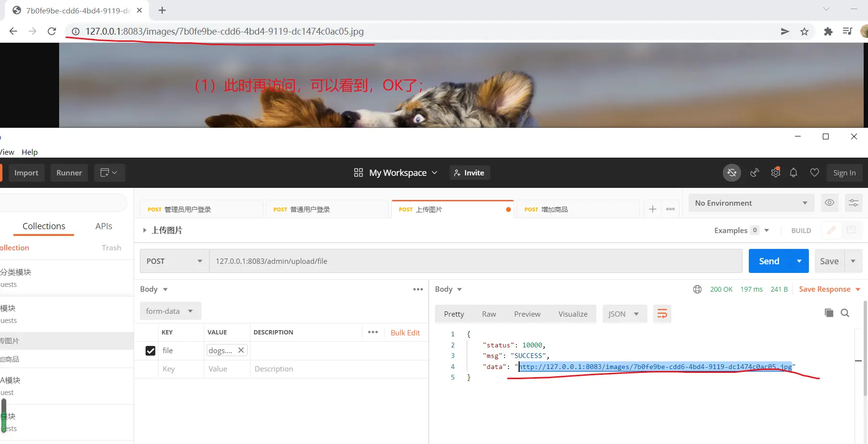Viewport: 868px width, 444px height.
Task: Open the Postman capture requests satellite icon
Action: coord(755,173)
